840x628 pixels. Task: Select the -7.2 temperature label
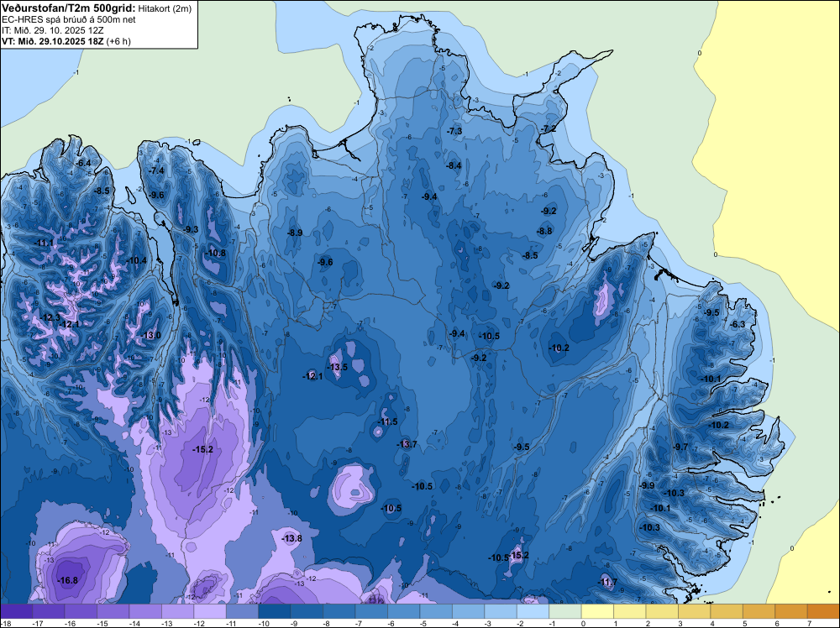coord(549,129)
